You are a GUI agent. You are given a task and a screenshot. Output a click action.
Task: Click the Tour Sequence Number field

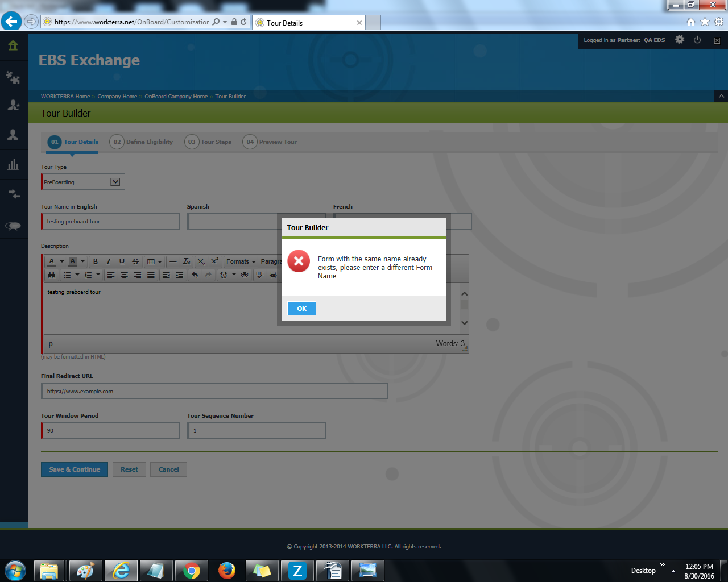pos(257,430)
